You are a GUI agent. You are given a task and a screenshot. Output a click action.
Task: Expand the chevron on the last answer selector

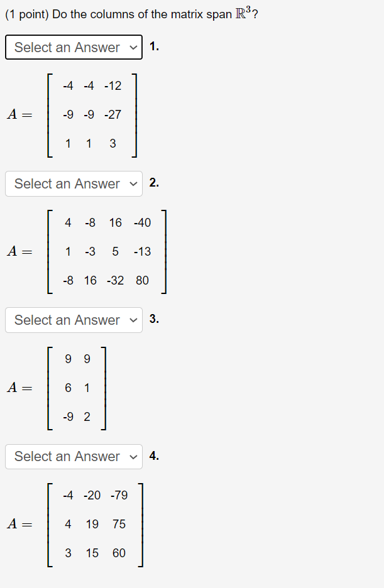coord(133,457)
